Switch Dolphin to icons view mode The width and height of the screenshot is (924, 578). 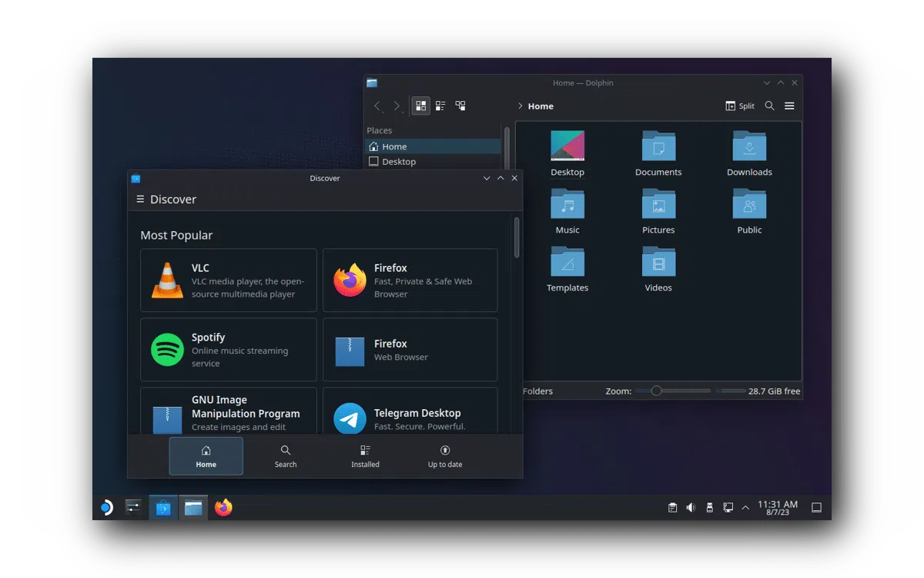[420, 106]
